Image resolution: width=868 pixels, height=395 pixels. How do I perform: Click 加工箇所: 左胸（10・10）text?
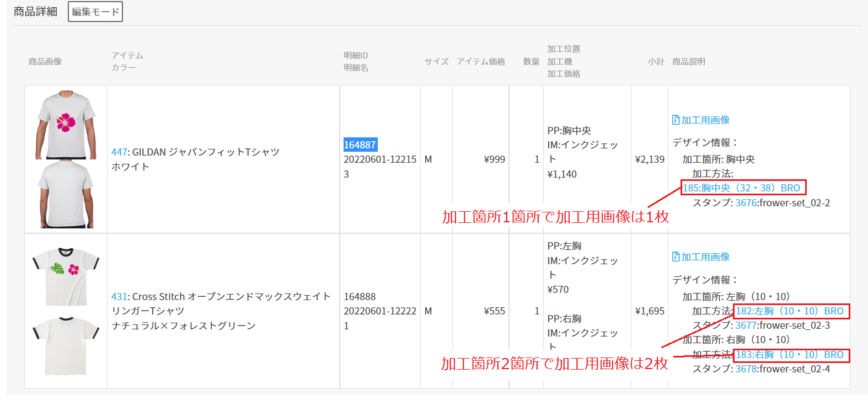coord(736,296)
